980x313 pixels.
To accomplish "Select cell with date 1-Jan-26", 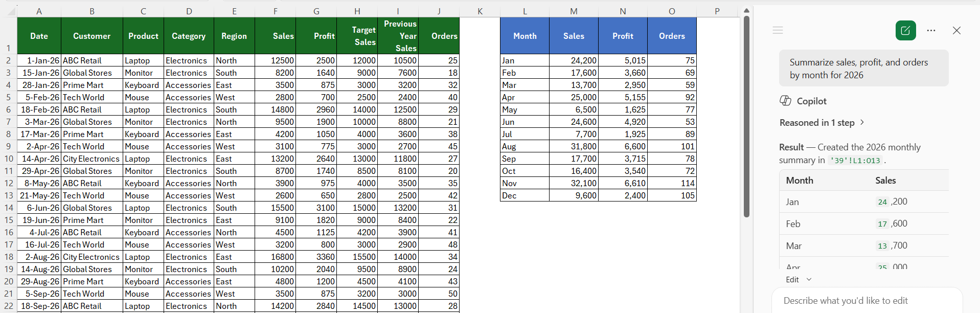I will pyautogui.click(x=39, y=60).
